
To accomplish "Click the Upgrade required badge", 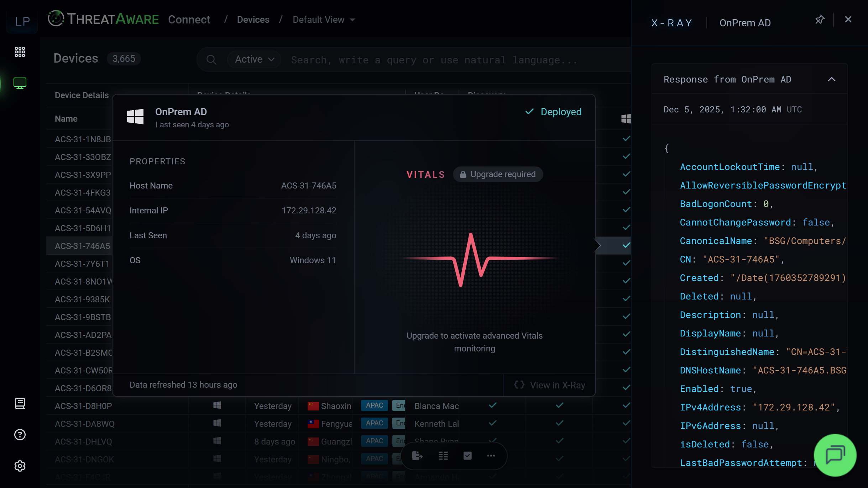I will (498, 174).
